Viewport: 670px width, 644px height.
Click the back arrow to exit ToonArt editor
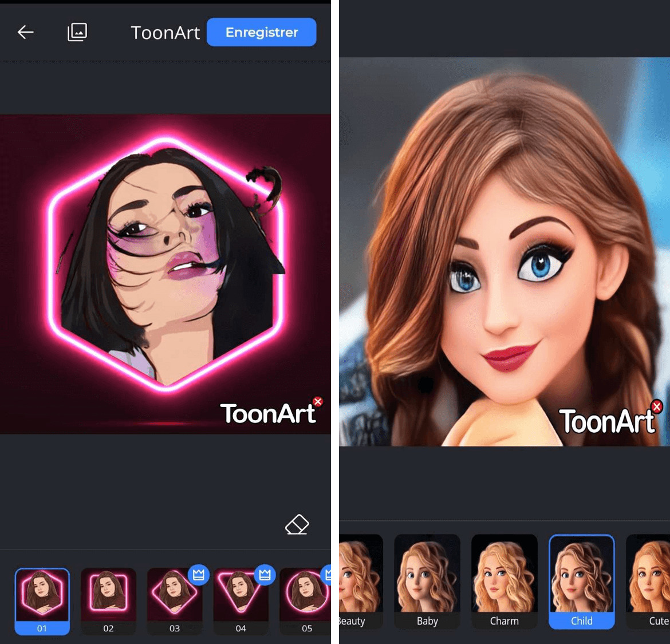click(x=25, y=32)
